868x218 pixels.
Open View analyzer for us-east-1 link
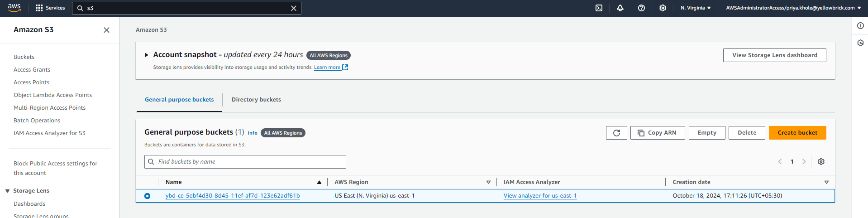(x=540, y=196)
